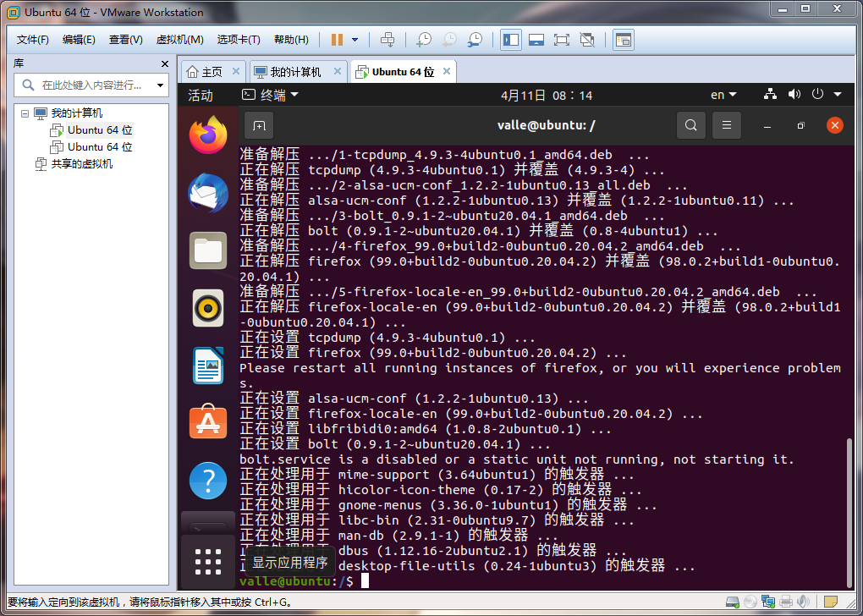The height and width of the screenshot is (616, 863).
Task: Open the Files manager from the dock
Action: (208, 250)
